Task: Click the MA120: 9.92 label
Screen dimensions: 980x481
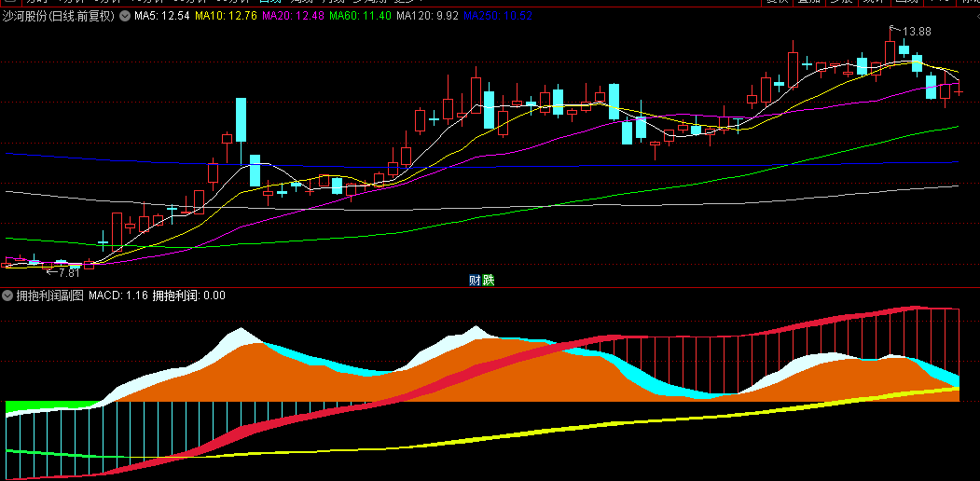Action: pos(427,16)
